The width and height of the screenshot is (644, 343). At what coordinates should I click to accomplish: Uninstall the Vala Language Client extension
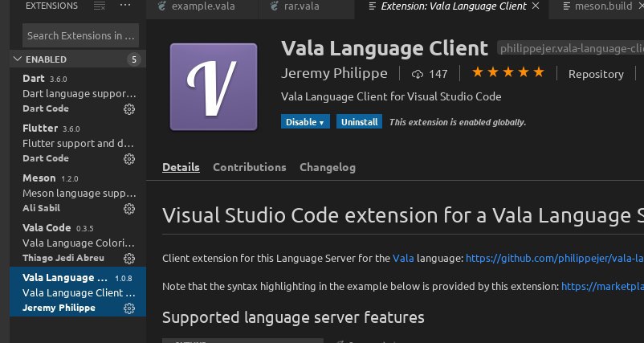pyautogui.click(x=360, y=122)
